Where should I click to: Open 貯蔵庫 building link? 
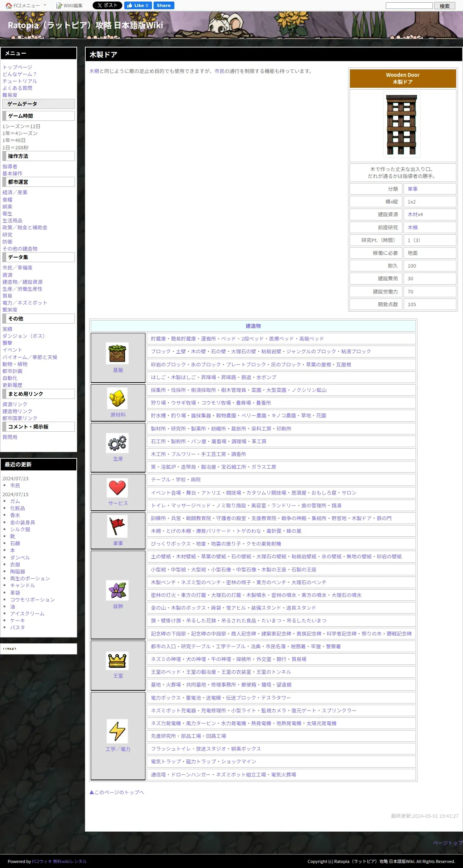point(158,339)
